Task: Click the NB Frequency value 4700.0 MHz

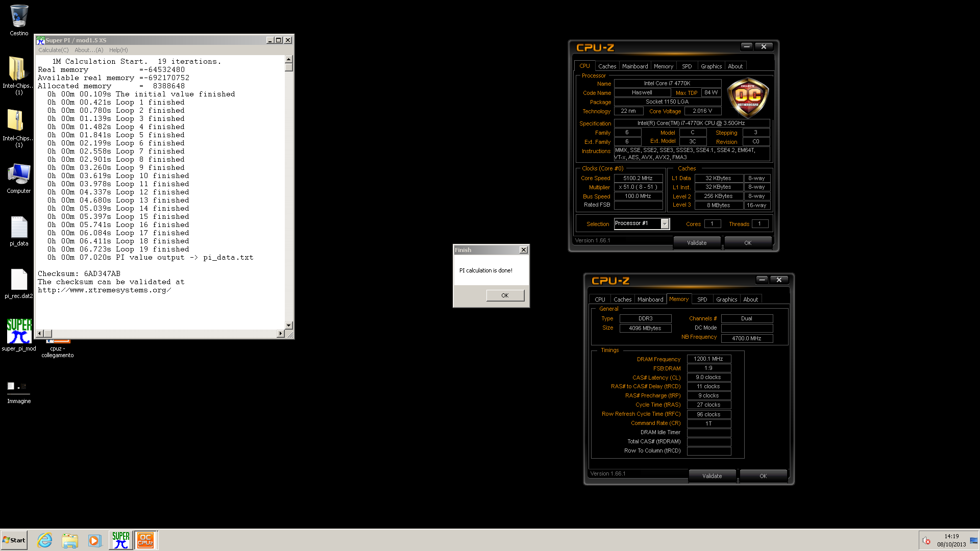Action: click(746, 338)
